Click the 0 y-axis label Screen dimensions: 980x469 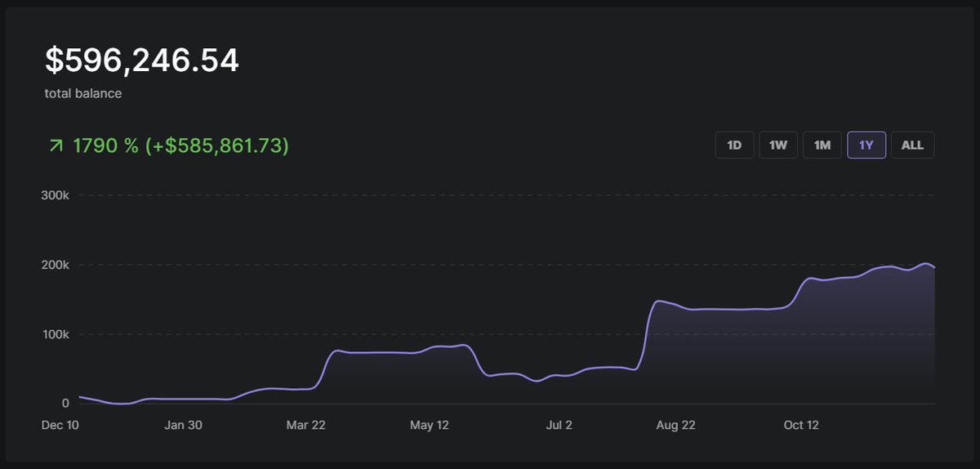coord(65,403)
